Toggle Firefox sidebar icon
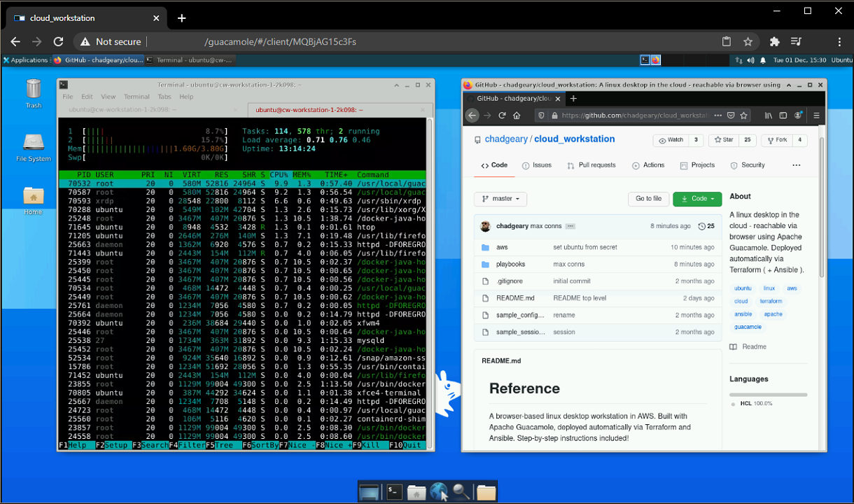Viewport: 854px width, 504px height. (x=783, y=115)
